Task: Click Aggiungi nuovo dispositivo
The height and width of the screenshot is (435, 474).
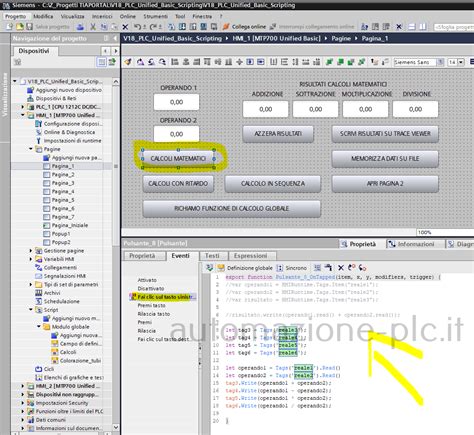Action: (69, 90)
